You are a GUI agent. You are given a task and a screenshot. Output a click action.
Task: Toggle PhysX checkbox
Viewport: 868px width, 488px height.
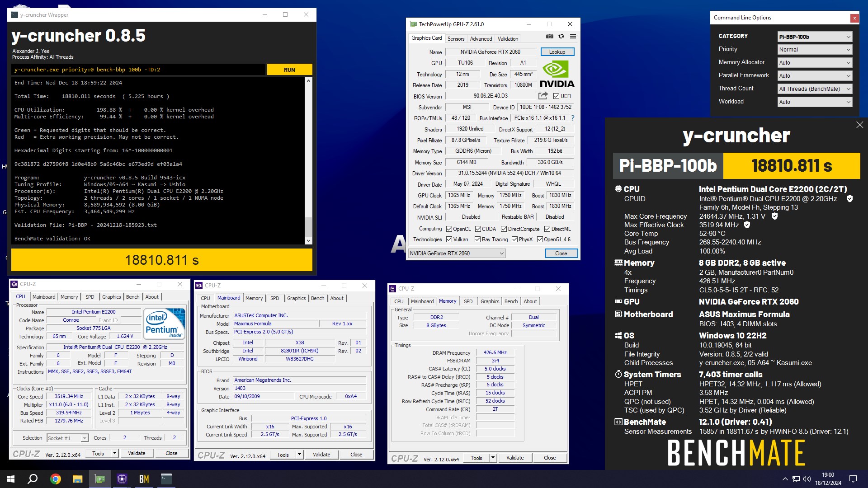[x=514, y=239]
